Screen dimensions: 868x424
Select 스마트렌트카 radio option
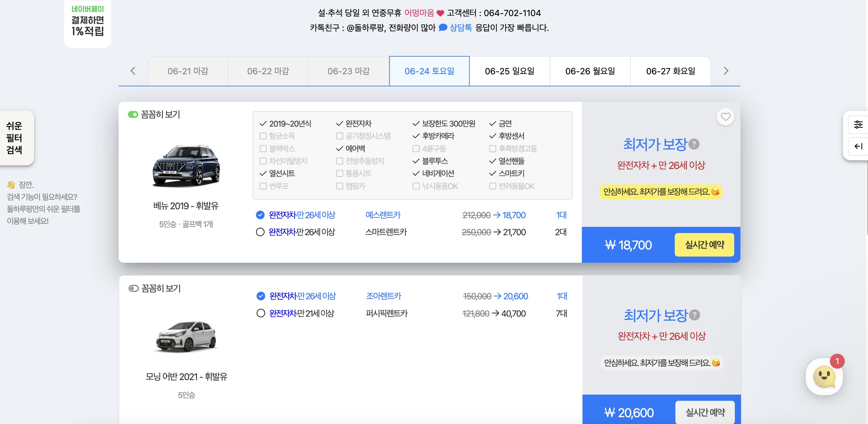260,232
